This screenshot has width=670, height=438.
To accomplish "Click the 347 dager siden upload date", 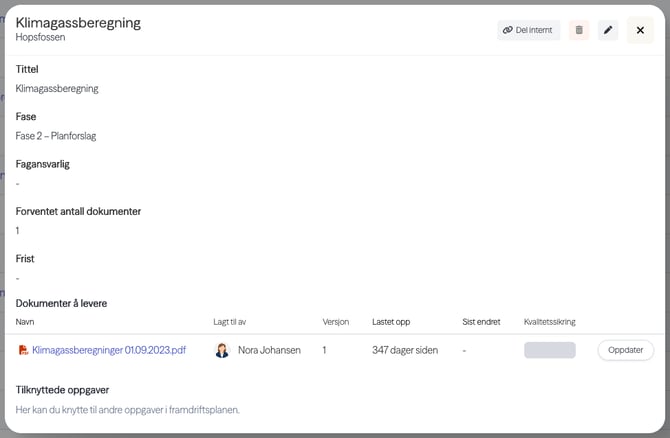I will click(404, 350).
